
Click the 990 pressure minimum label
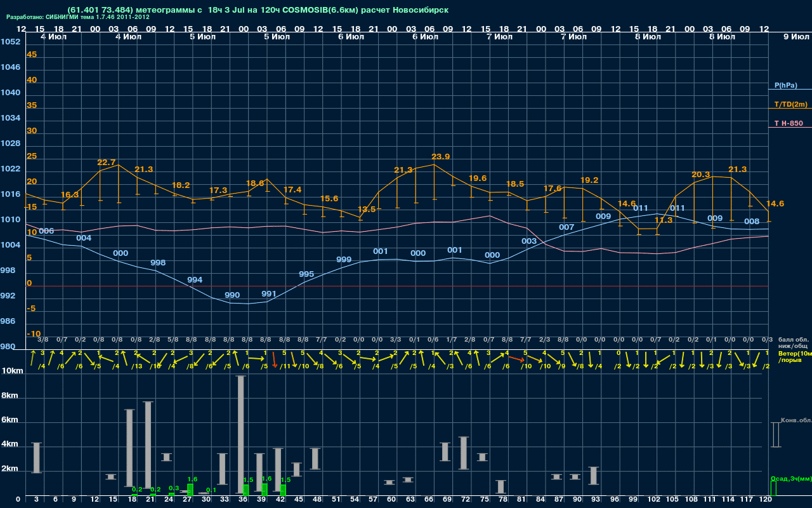click(x=232, y=295)
